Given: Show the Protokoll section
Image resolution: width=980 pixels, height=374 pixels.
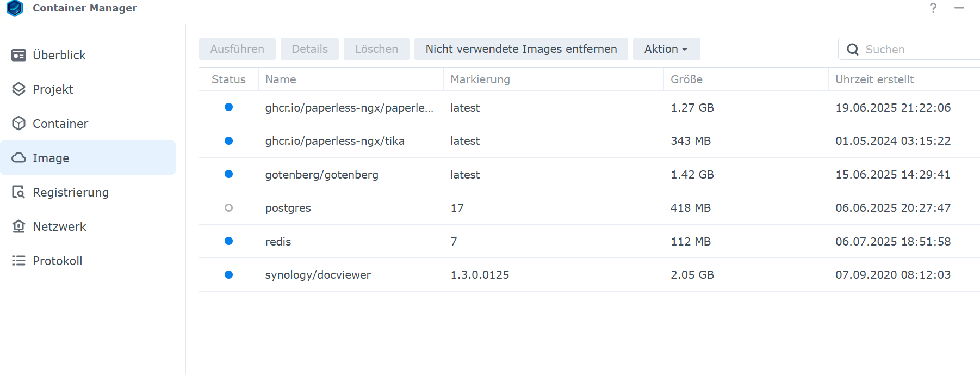Looking at the screenshot, I should [88, 261].
